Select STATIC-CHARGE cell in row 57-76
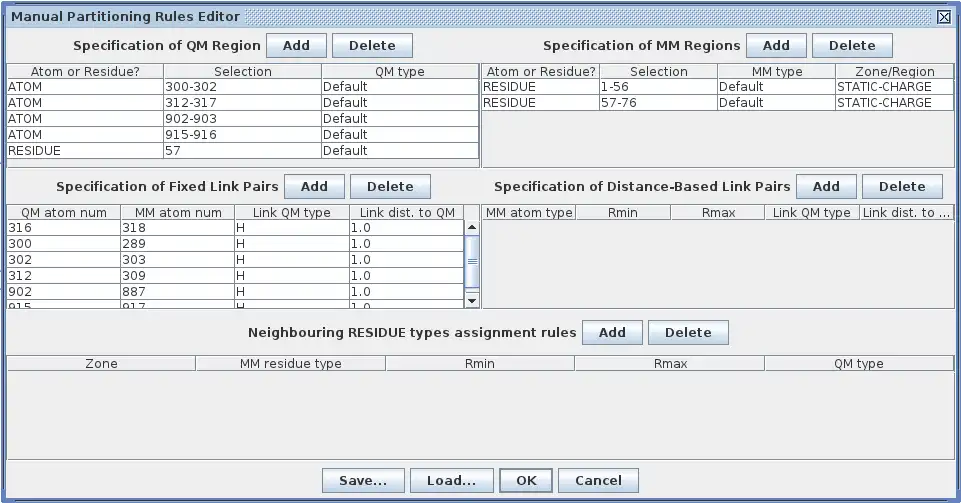 [x=894, y=102]
